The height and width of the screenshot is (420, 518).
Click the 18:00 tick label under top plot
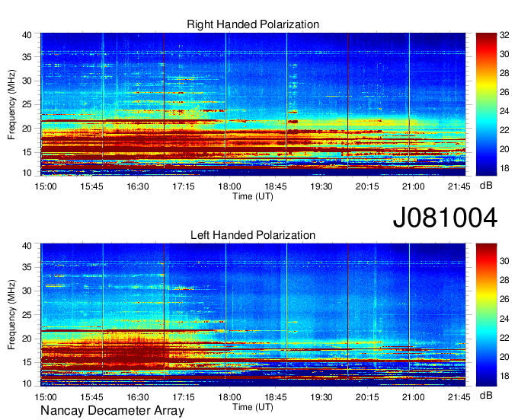pos(229,186)
